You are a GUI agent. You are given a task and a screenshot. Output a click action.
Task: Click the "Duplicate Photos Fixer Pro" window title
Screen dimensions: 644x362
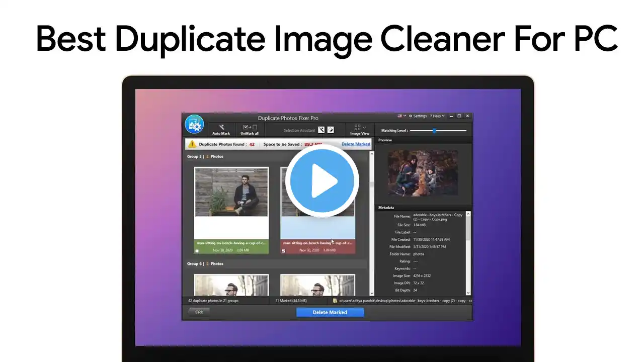point(288,118)
